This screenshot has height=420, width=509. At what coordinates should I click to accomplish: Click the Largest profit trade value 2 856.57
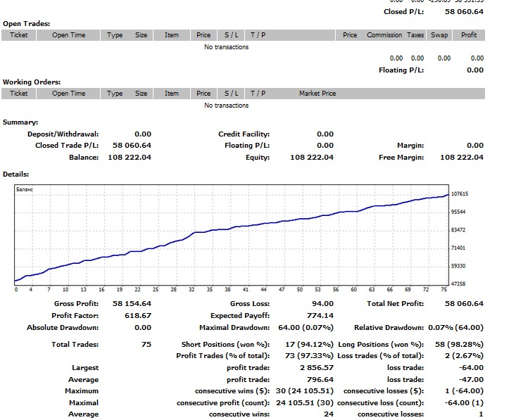(317, 368)
